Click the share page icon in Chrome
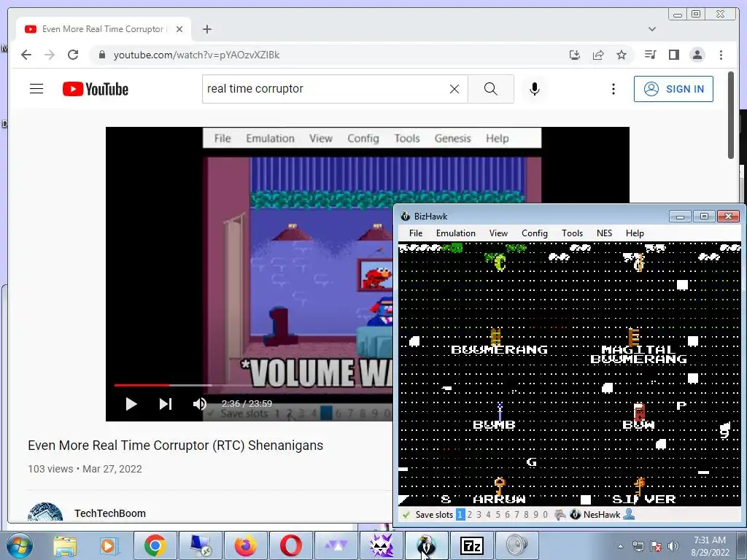Image resolution: width=747 pixels, height=560 pixels. click(x=598, y=55)
